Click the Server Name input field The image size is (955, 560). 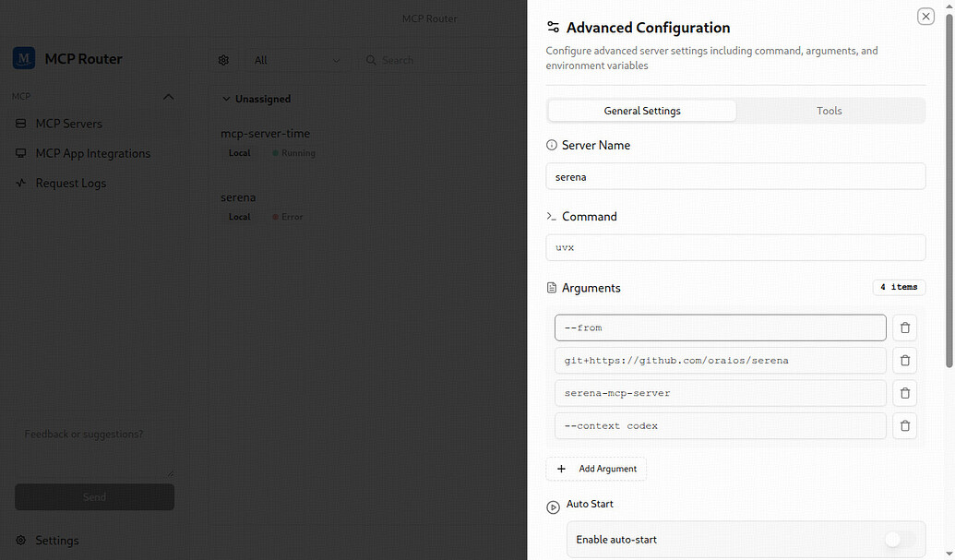735,176
